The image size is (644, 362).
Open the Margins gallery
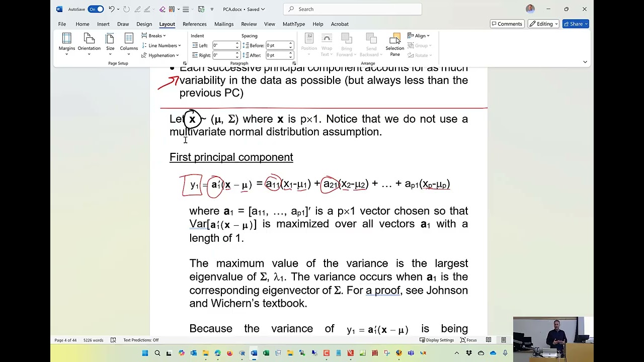[66, 44]
